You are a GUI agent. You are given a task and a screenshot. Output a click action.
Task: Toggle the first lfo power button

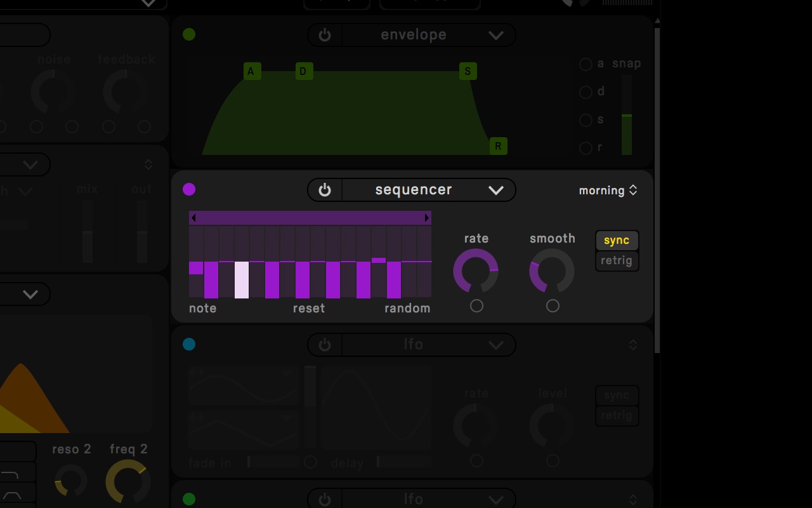click(325, 345)
